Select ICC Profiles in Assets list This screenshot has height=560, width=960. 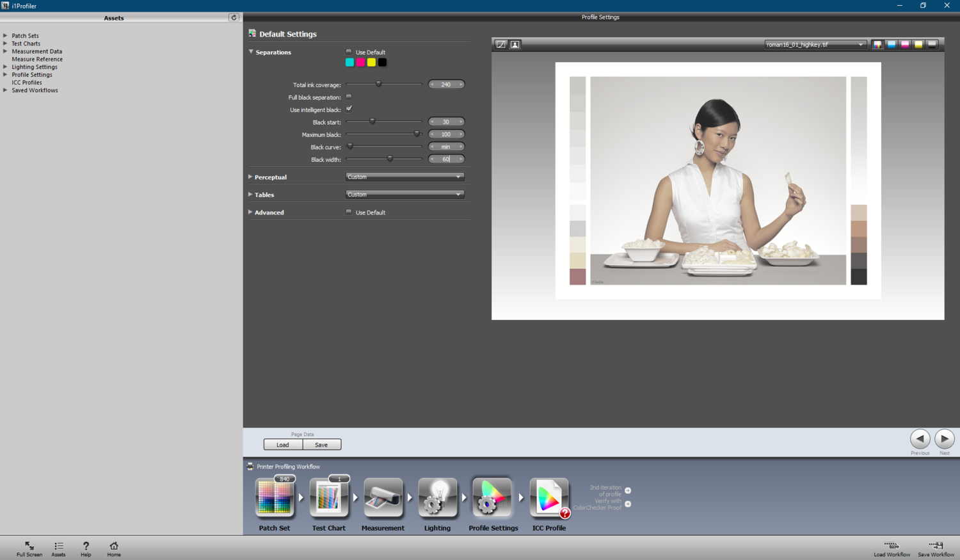(x=27, y=83)
